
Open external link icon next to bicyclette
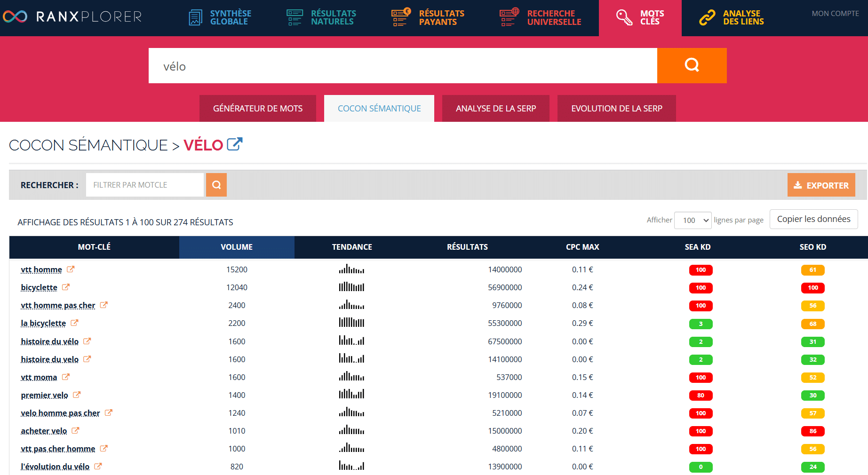point(66,287)
